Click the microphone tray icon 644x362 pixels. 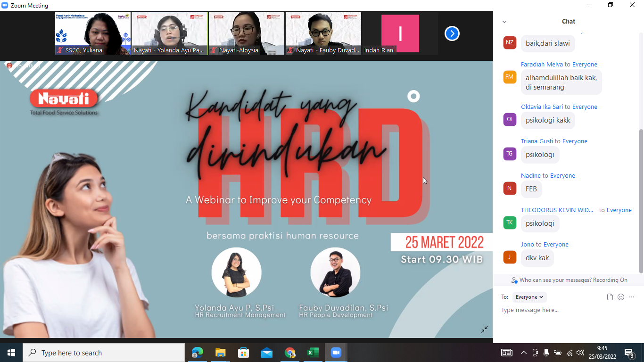point(546,353)
